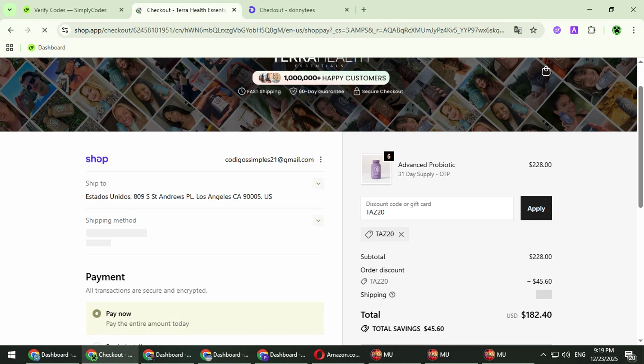The height and width of the screenshot is (364, 644).
Task: Open the shopping bag cart icon
Action: [546, 71]
